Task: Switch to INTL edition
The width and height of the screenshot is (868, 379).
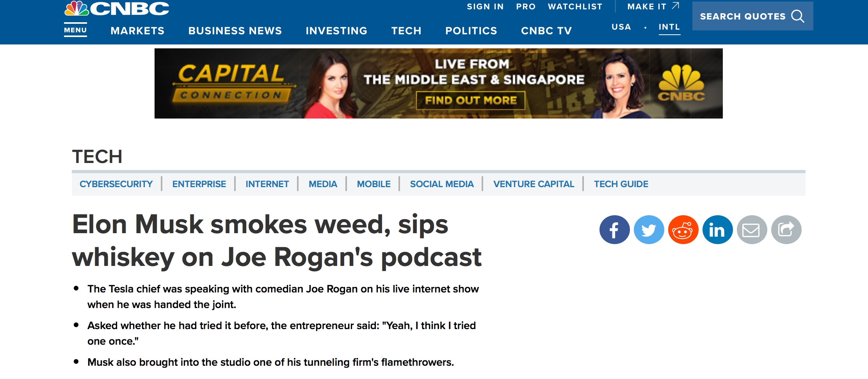Action: coord(669,27)
